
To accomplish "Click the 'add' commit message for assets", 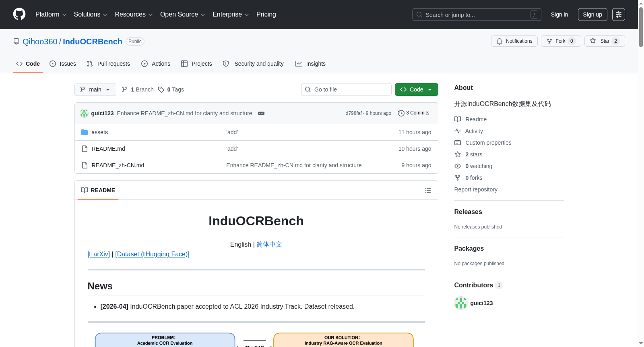I will [232, 132].
